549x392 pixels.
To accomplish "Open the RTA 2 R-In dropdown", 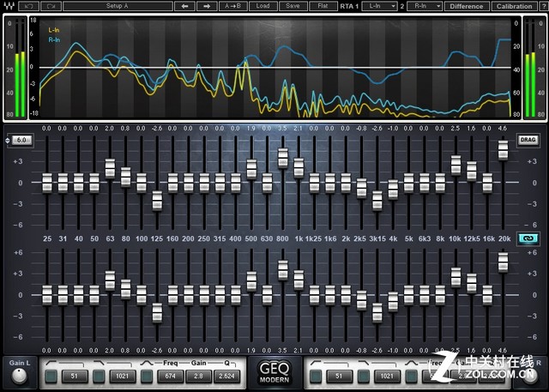I will pyautogui.click(x=425, y=6).
